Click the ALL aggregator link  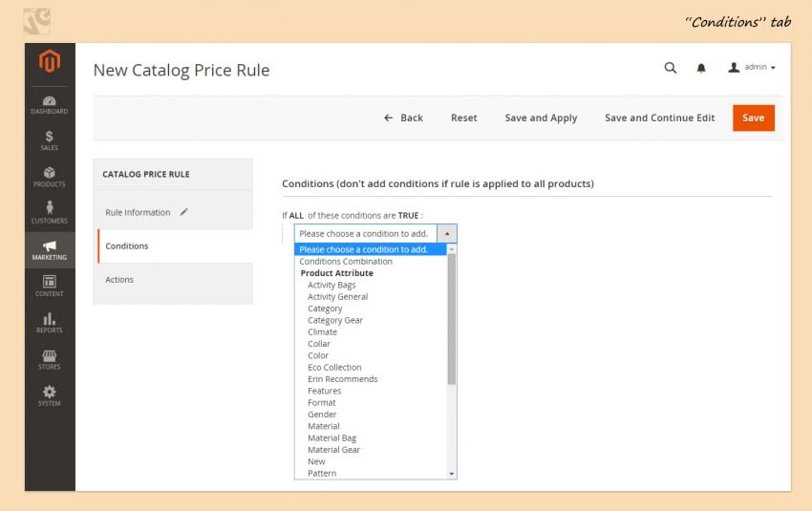click(x=296, y=215)
